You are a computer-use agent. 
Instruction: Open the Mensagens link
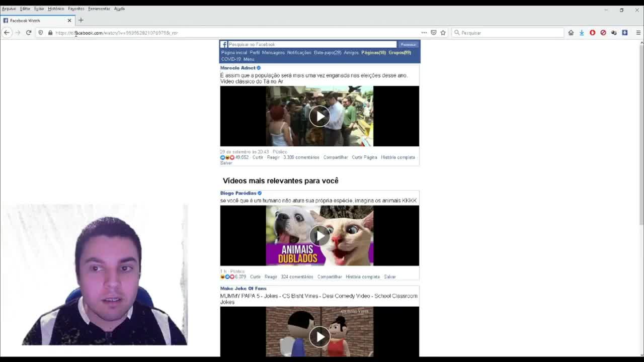click(273, 52)
